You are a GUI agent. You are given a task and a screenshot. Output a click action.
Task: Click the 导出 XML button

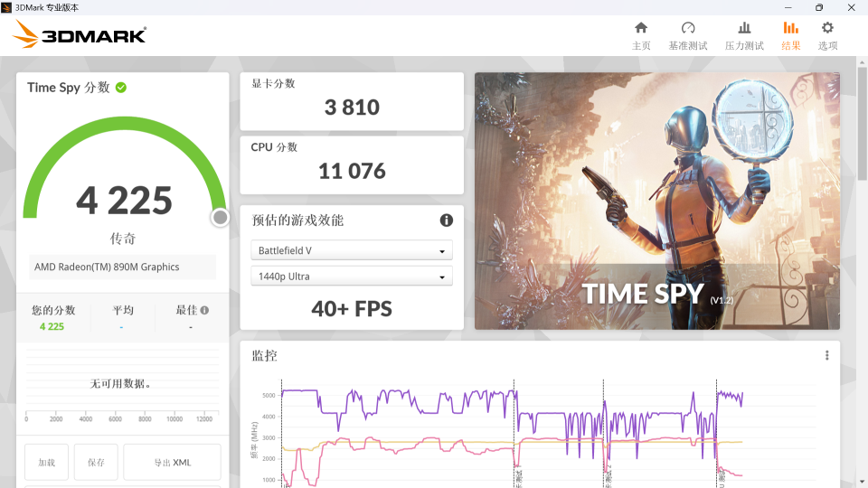coord(172,462)
